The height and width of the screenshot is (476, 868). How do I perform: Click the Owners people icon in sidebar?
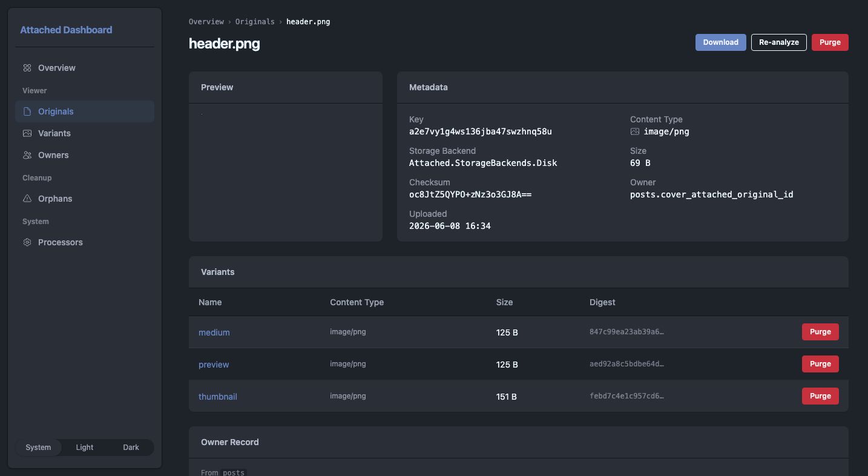(27, 155)
